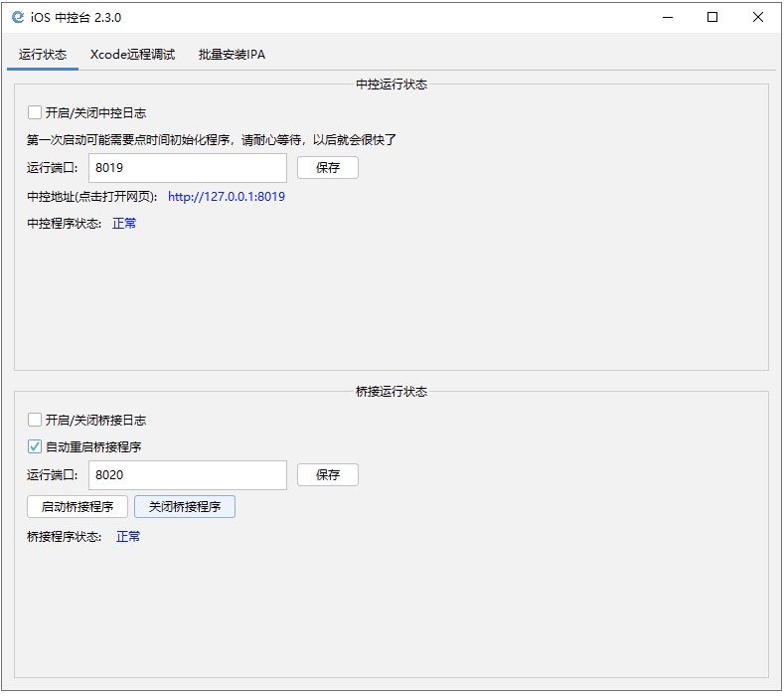The width and height of the screenshot is (784, 696).
Task: Click the 桥接程序状态 label
Action: [x=64, y=536]
